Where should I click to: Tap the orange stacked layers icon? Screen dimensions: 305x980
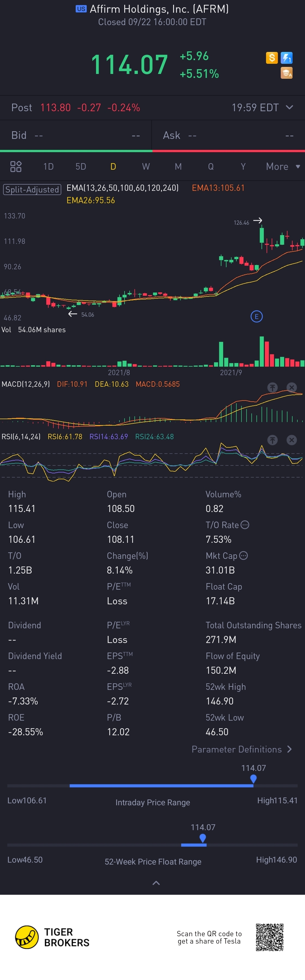[x=286, y=73]
